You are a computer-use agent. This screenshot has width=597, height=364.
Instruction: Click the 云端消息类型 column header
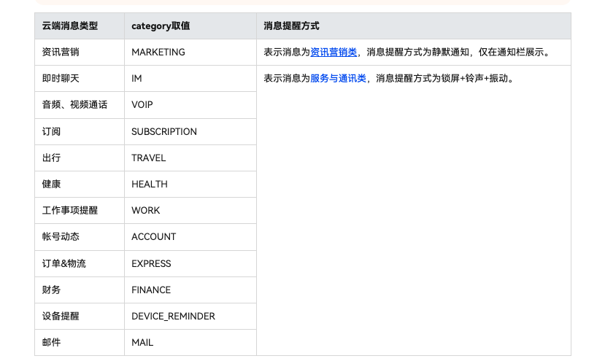pyautogui.click(x=80, y=26)
